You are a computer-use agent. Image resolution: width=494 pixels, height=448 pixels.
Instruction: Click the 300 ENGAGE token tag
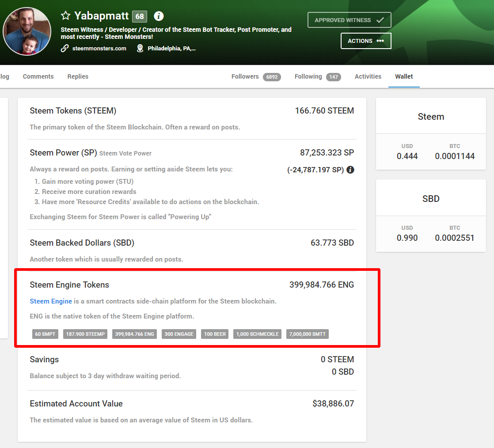pos(179,334)
